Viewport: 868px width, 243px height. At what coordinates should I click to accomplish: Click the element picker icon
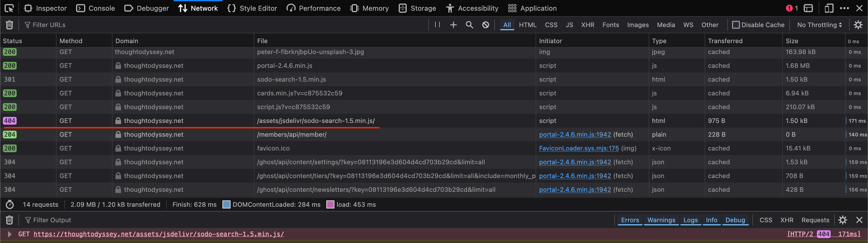(9, 8)
